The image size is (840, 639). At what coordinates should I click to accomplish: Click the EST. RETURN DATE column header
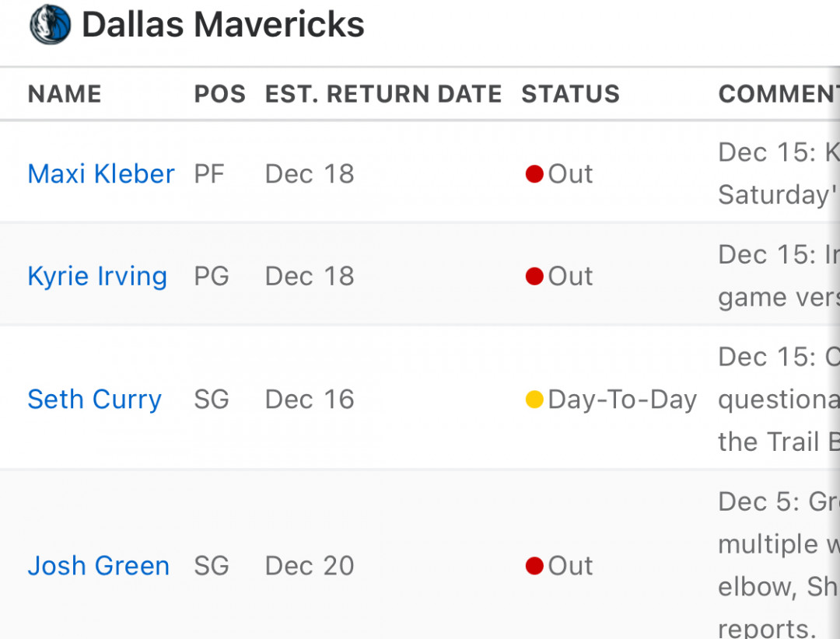[383, 94]
